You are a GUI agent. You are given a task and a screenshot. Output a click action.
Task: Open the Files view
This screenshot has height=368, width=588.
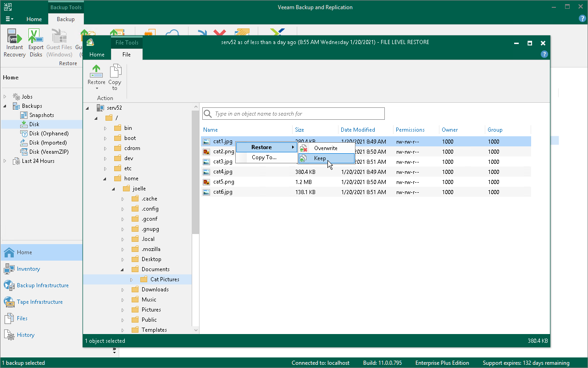coord(41,318)
